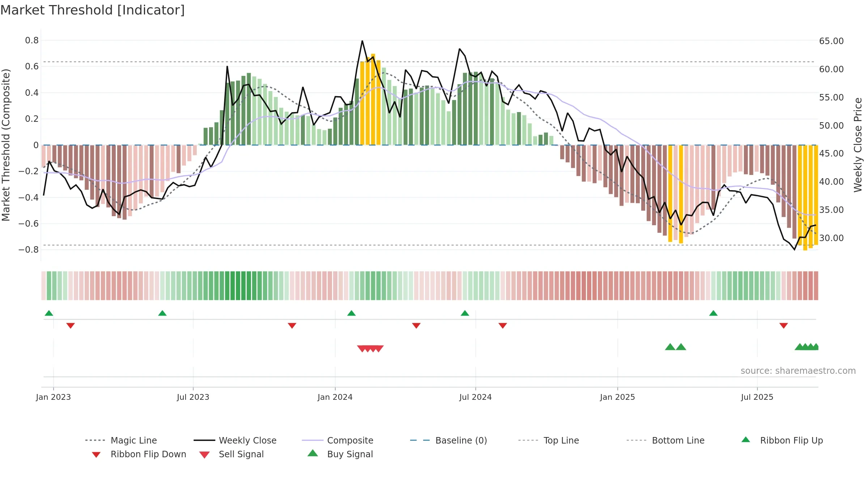Click the Jan 2024 x-axis label
868x488 pixels.
click(335, 397)
